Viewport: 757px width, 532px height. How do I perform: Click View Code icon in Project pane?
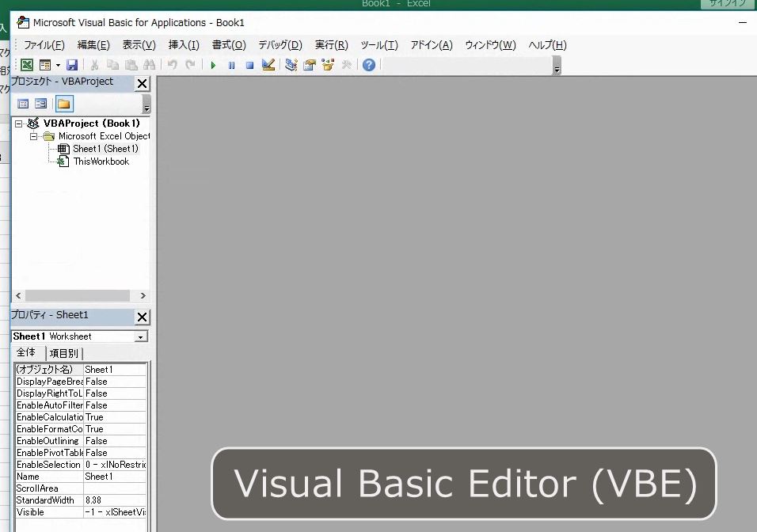pos(23,104)
